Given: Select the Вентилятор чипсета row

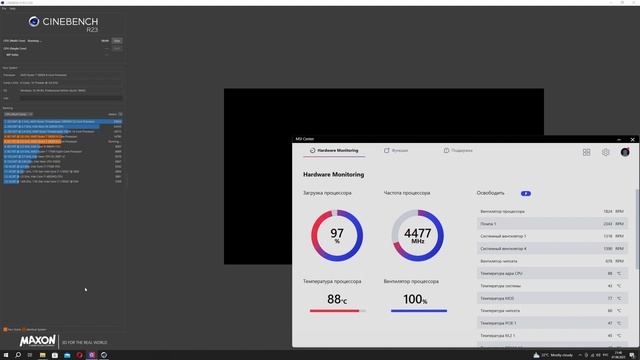Looking at the screenshot, I should [552, 261].
